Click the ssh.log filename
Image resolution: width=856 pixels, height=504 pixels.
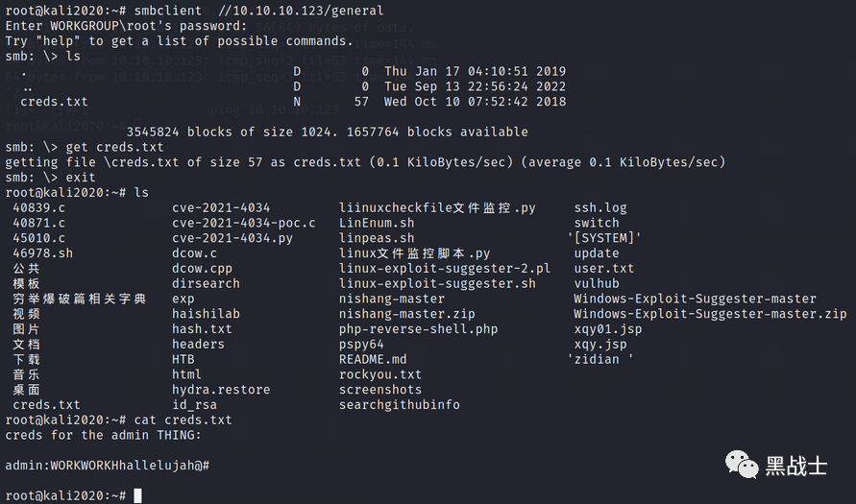[599, 207]
